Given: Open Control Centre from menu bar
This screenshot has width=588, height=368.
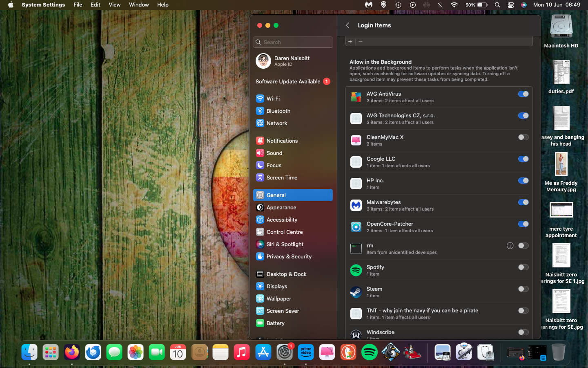Looking at the screenshot, I should point(511,5).
